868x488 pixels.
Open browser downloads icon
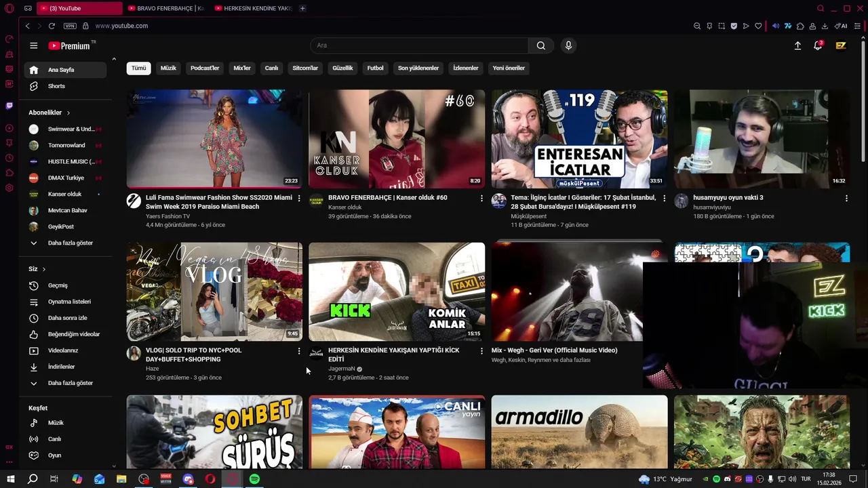pyautogui.click(x=825, y=26)
